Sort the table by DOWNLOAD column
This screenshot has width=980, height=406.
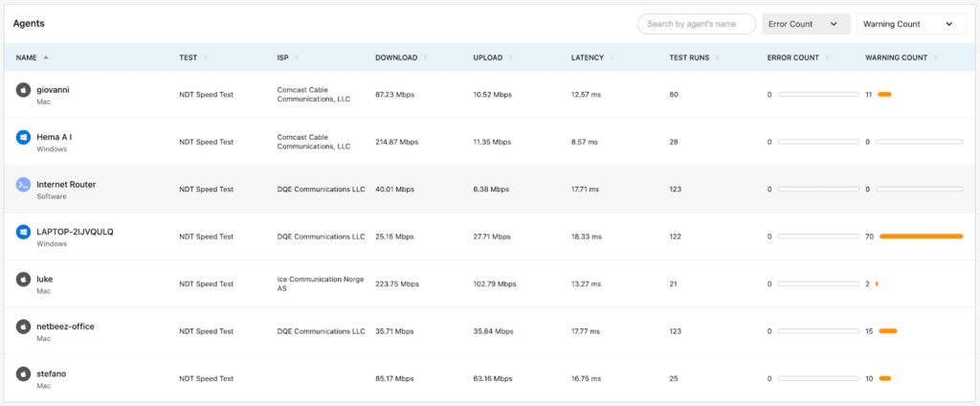coord(396,57)
